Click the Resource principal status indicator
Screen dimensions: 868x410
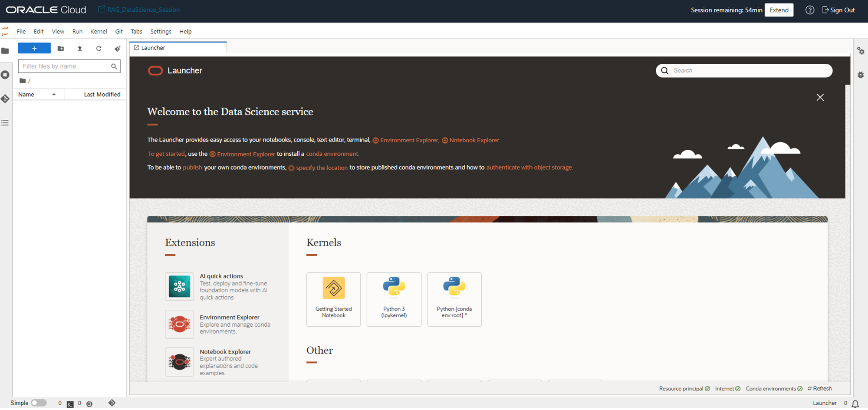pyautogui.click(x=684, y=389)
